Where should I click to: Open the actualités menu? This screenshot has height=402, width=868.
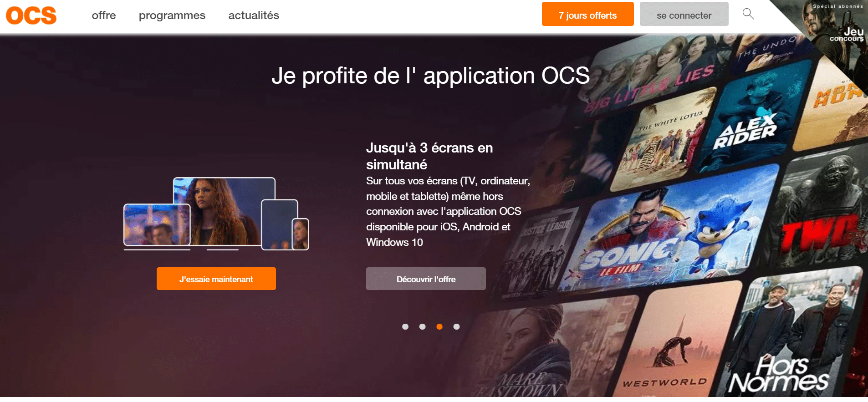[x=254, y=15]
